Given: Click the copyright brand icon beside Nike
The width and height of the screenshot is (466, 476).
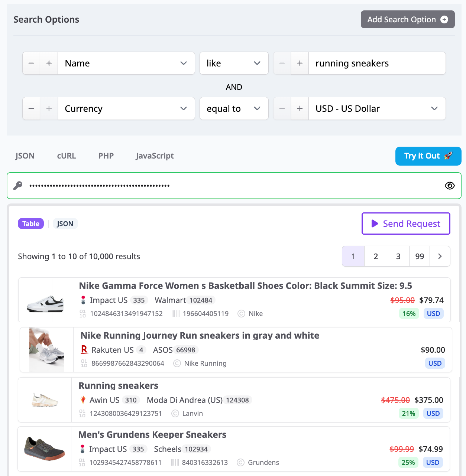Looking at the screenshot, I should coord(241,314).
